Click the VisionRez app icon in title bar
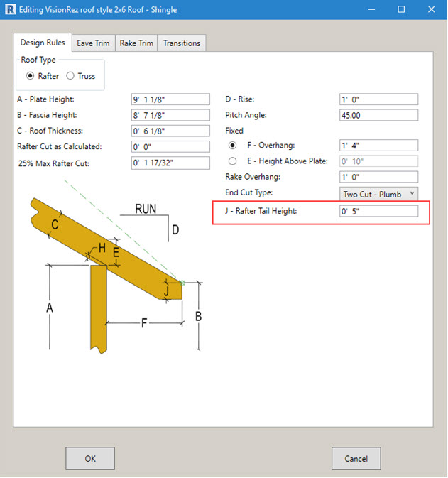This screenshot has height=478, width=448. click(11, 10)
